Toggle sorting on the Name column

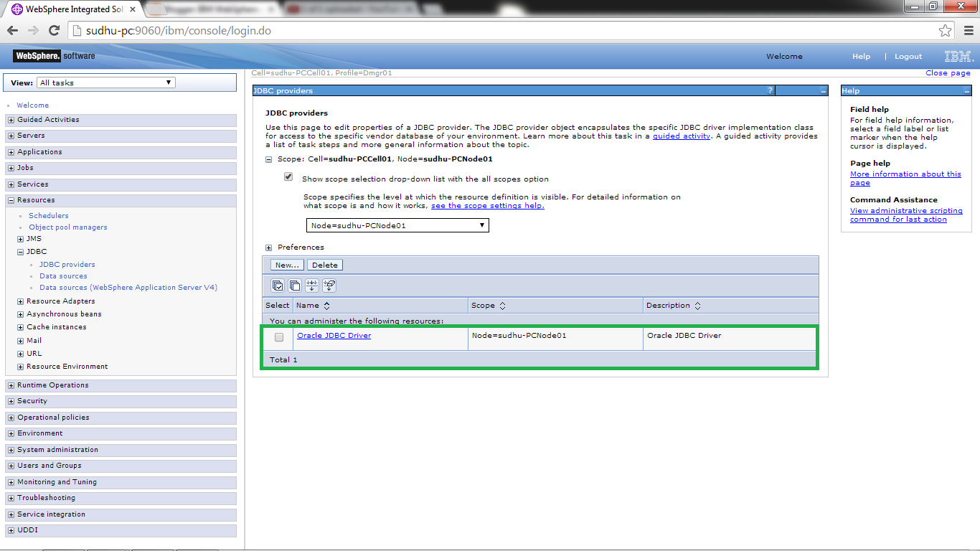click(x=326, y=305)
